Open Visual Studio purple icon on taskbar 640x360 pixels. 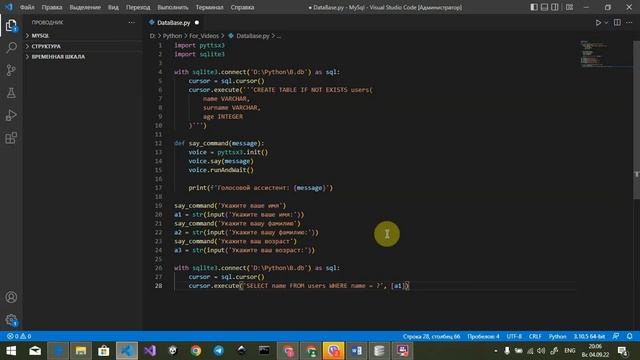(x=150, y=351)
